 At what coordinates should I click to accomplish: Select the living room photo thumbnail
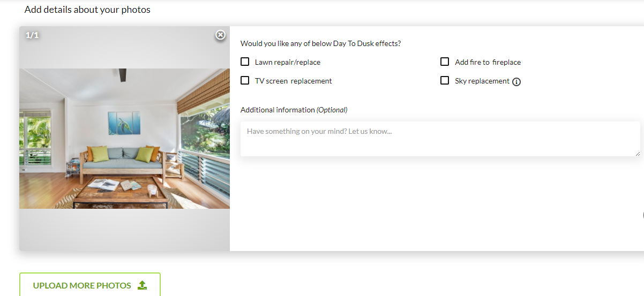pos(124,138)
